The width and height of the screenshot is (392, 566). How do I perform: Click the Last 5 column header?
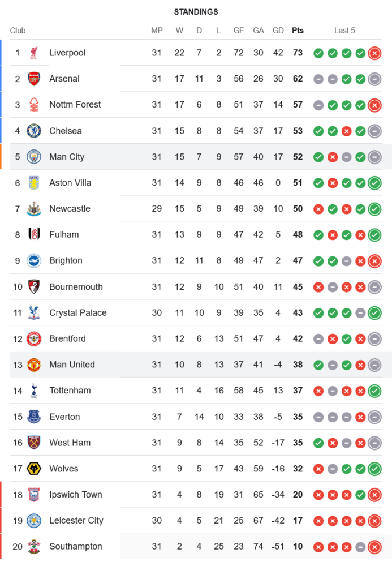tap(344, 31)
